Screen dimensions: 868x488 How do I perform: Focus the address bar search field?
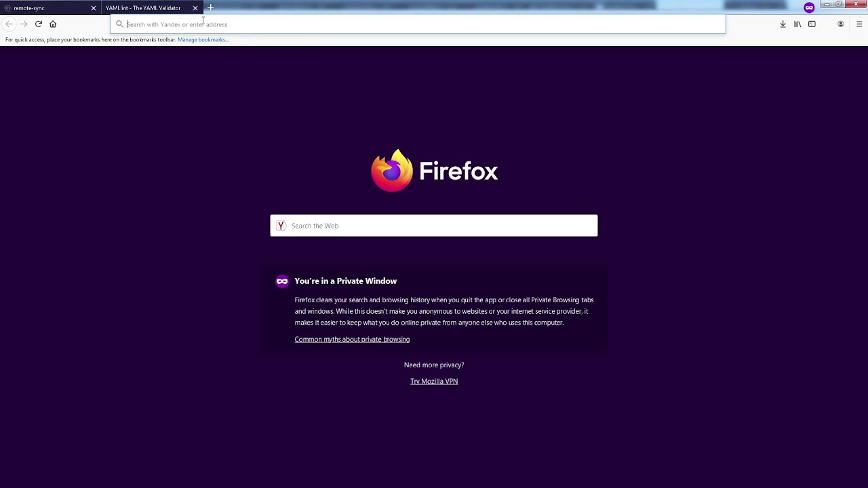pos(418,24)
